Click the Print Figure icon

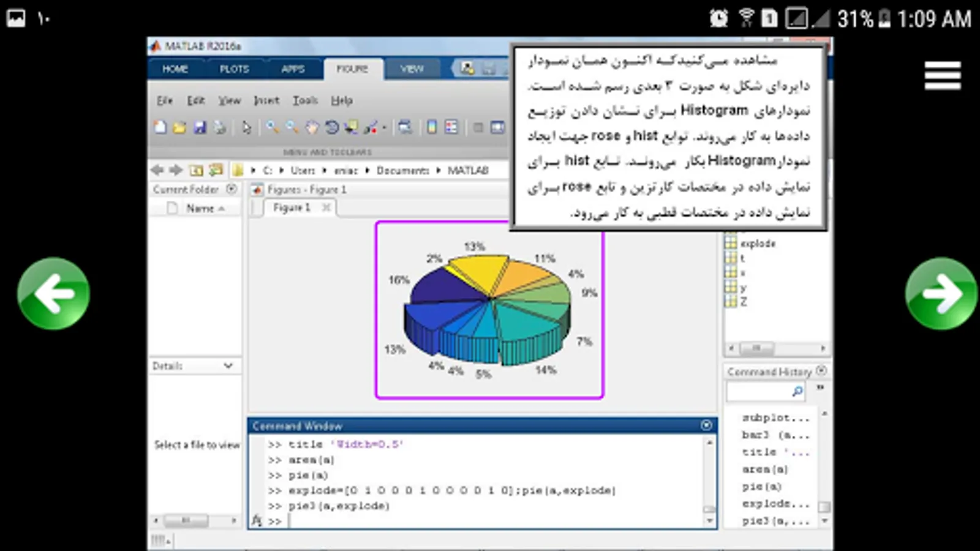[219, 127]
